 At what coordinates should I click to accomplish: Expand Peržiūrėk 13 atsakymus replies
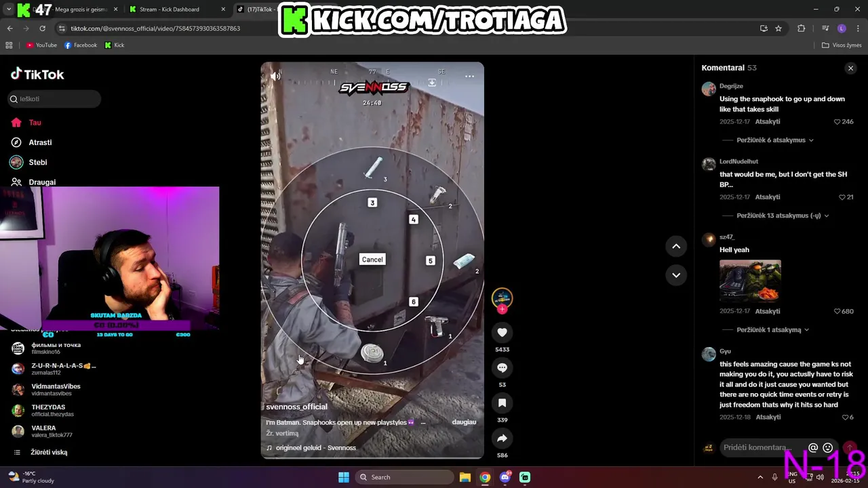coord(783,216)
